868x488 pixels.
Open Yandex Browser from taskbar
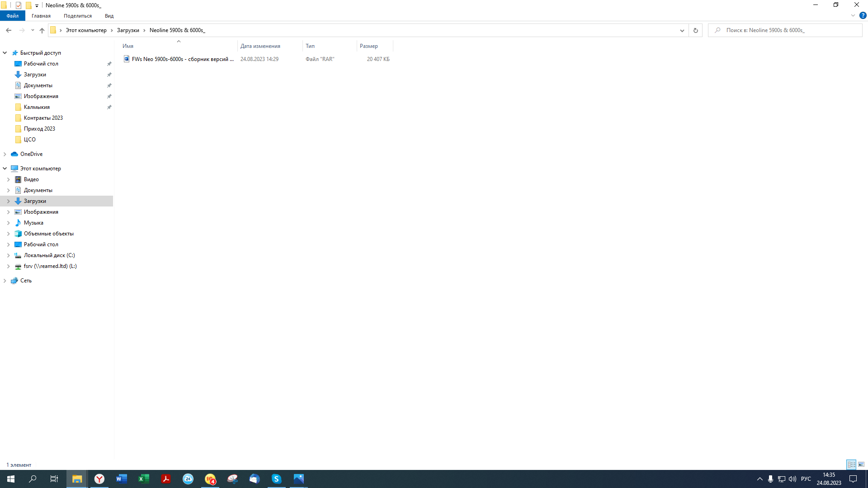[x=99, y=479]
